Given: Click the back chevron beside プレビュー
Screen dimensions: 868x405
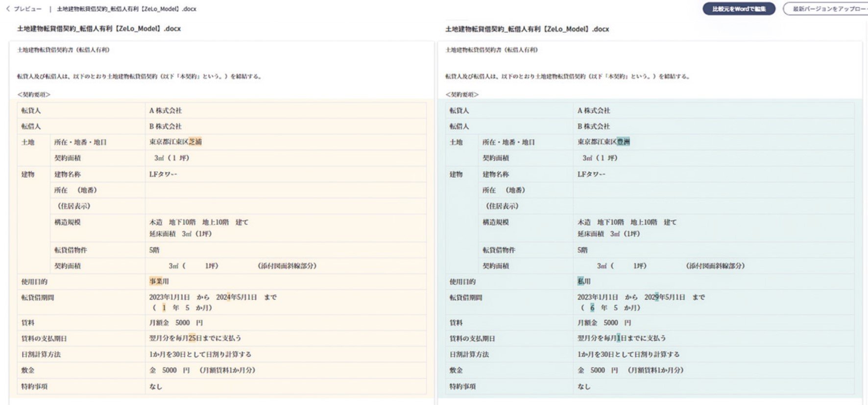Looking at the screenshot, I should tap(8, 9).
